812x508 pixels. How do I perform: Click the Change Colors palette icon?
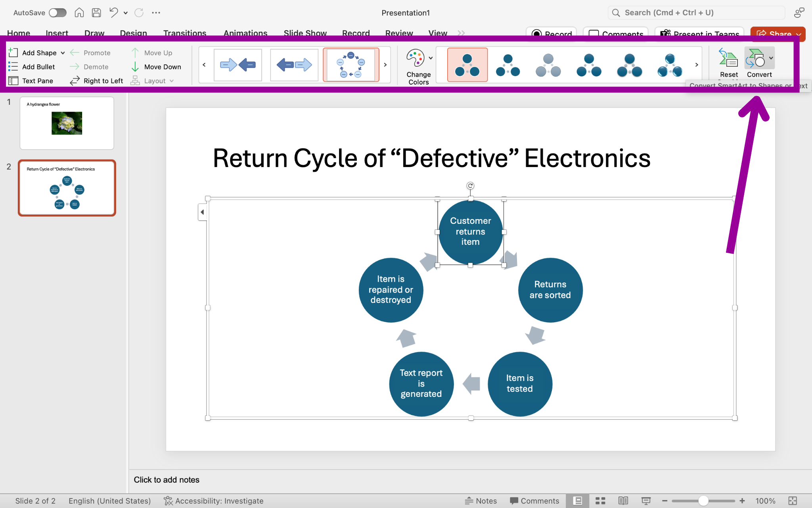click(x=415, y=58)
